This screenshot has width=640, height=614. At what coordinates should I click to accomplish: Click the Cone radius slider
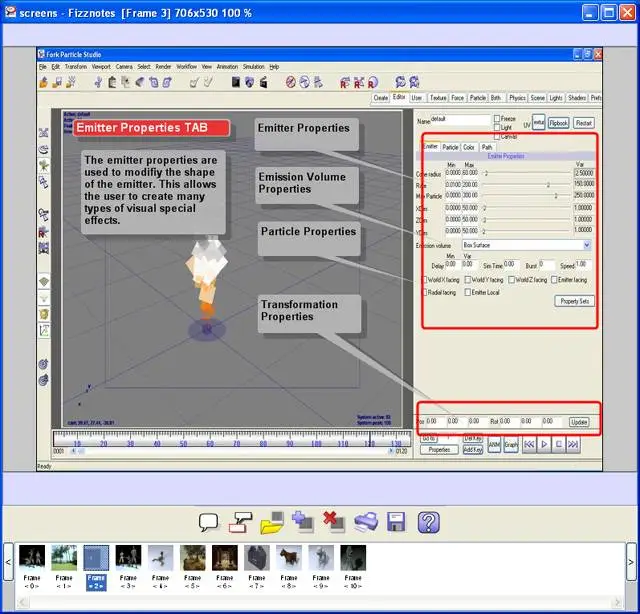pos(526,173)
